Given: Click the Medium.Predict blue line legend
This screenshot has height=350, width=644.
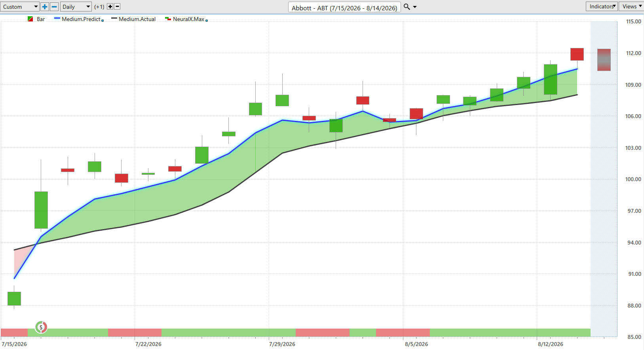Looking at the screenshot, I should (57, 19).
